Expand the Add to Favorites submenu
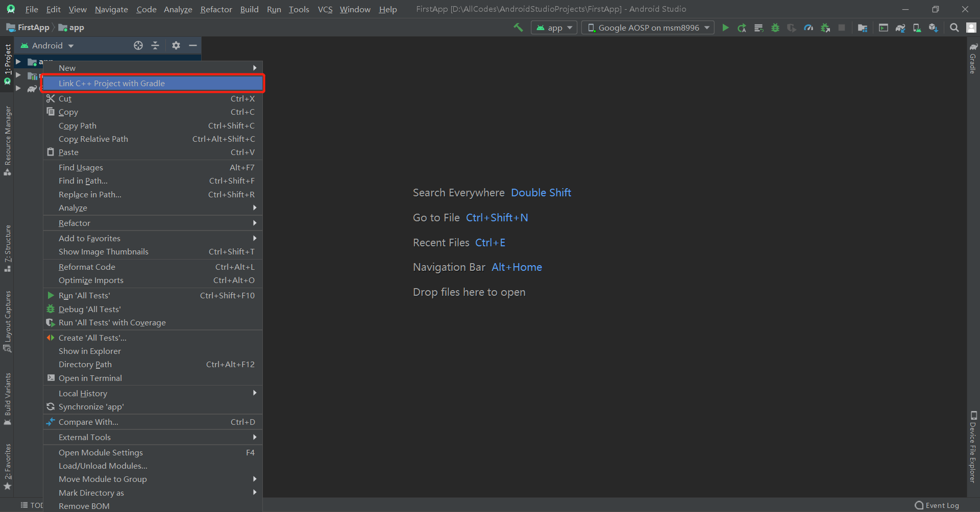This screenshot has width=980, height=512. pos(153,239)
